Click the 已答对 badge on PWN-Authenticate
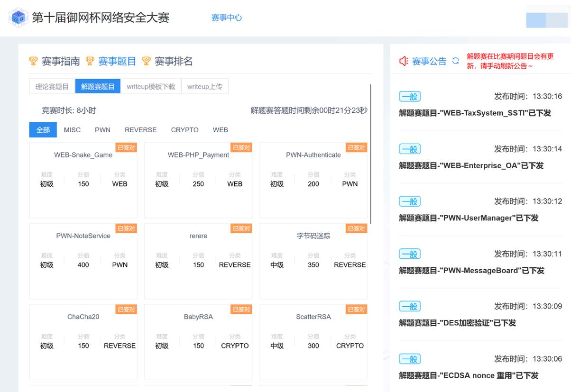 (356, 147)
